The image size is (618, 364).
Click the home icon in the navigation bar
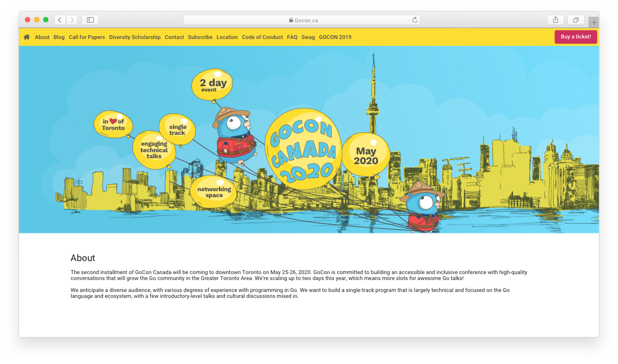click(26, 37)
